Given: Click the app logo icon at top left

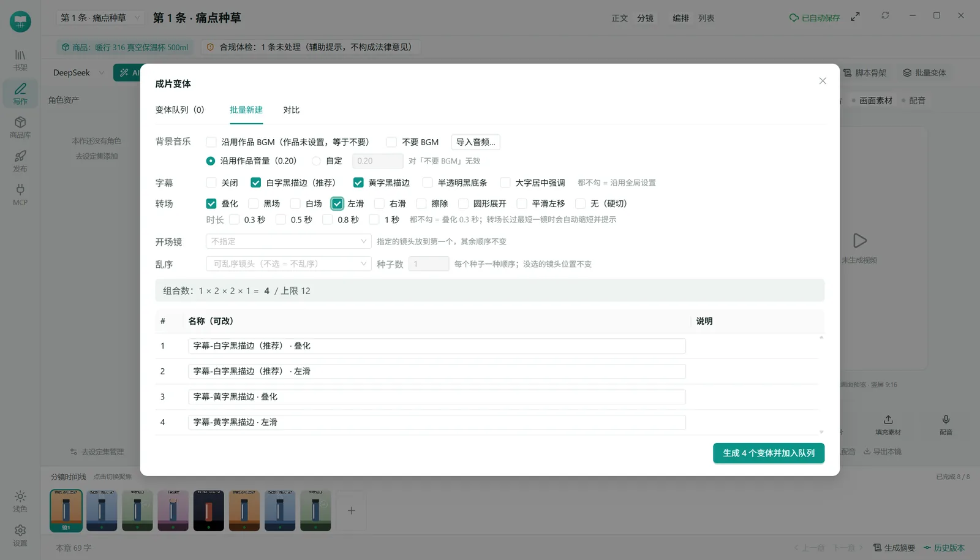Looking at the screenshot, I should [20, 21].
